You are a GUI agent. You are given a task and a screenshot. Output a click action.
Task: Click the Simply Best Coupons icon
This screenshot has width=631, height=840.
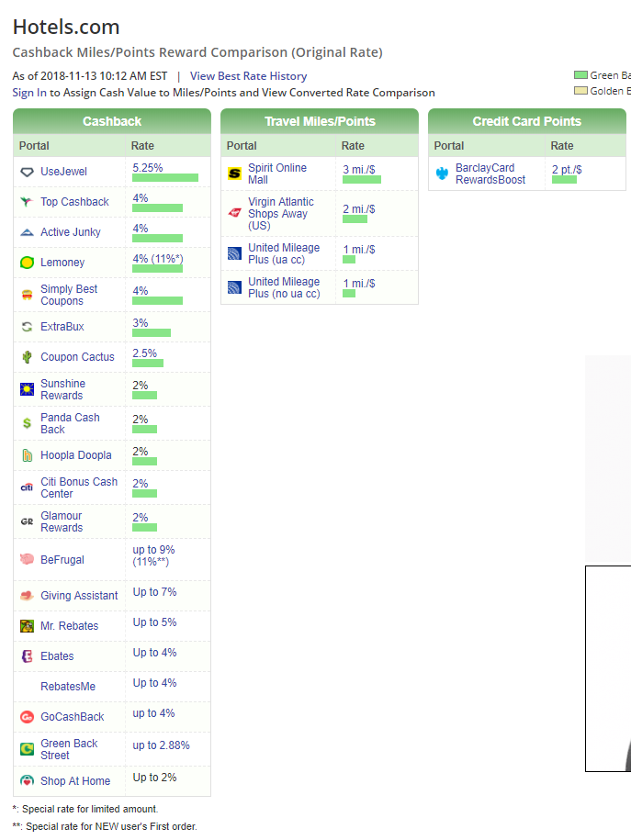27,295
